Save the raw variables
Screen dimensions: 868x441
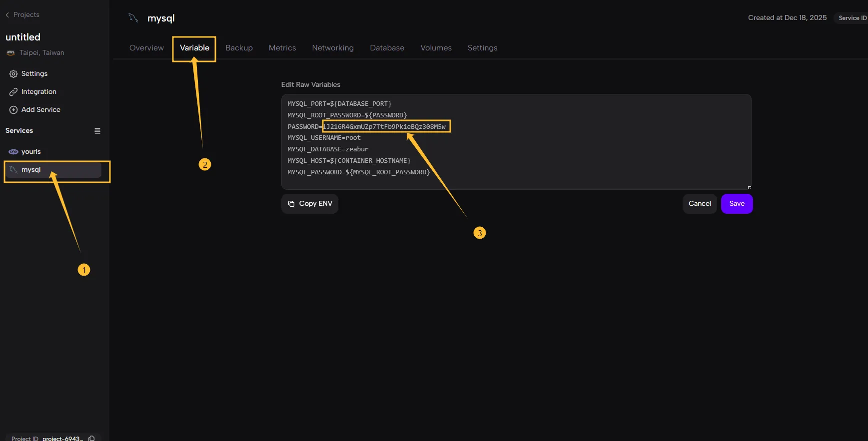point(737,204)
